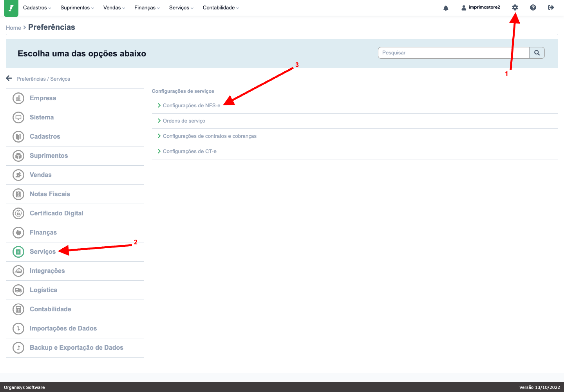Click the green Serviços clipboard icon

(x=18, y=251)
